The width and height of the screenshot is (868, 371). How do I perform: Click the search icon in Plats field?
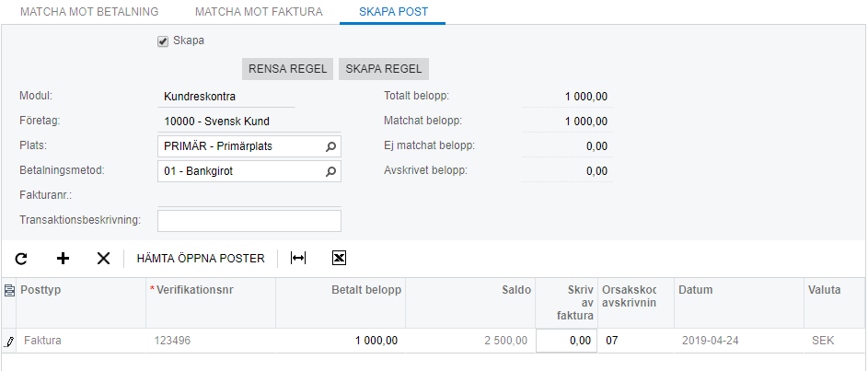point(331,146)
